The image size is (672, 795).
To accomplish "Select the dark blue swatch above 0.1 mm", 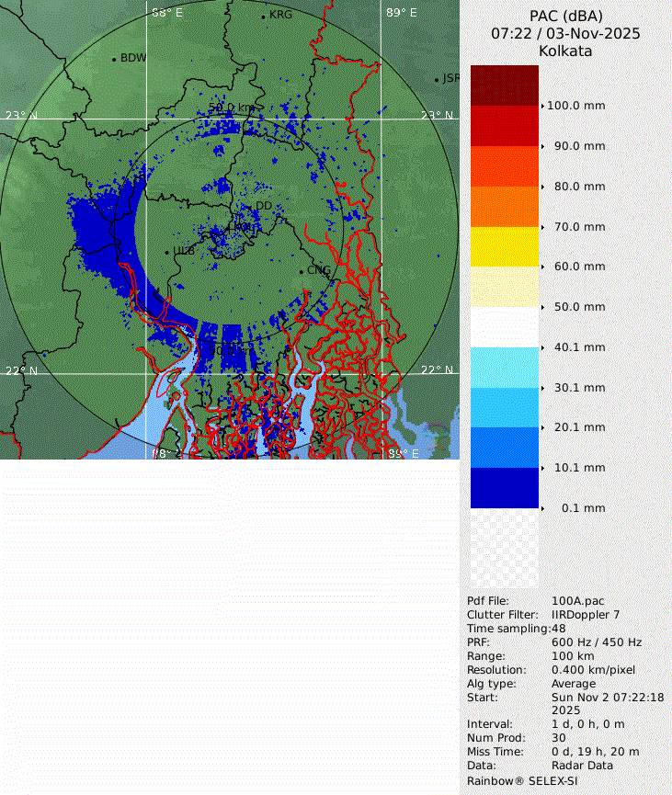I will [x=504, y=487].
